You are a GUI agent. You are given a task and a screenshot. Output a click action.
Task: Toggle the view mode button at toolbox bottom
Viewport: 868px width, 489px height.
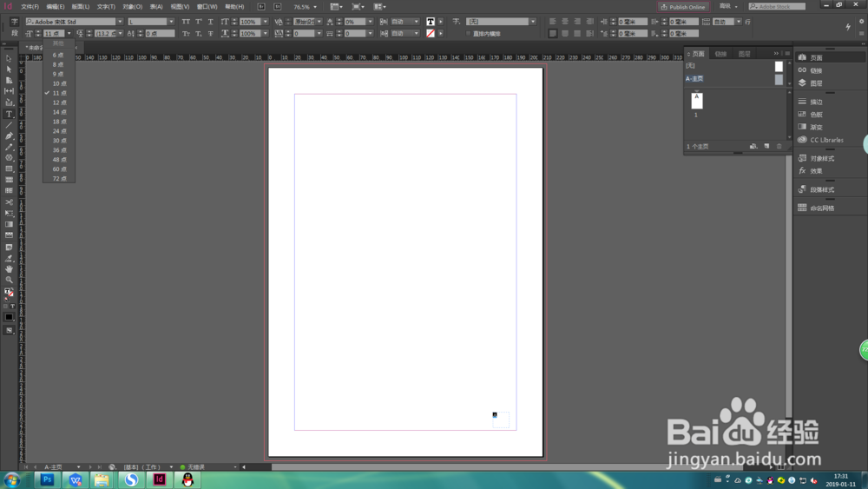coord(9,331)
